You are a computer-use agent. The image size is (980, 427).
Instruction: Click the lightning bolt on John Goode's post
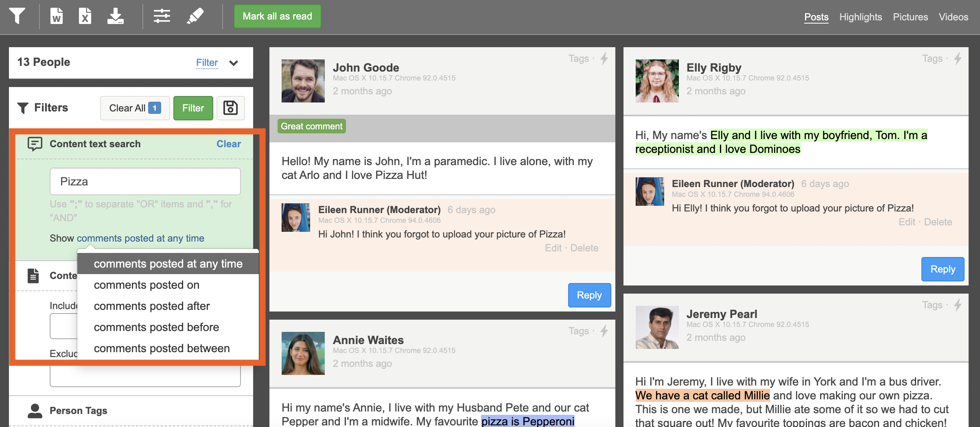[604, 59]
